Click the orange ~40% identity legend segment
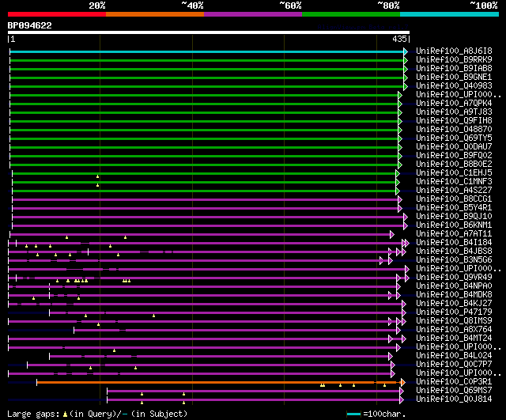 tap(155, 14)
